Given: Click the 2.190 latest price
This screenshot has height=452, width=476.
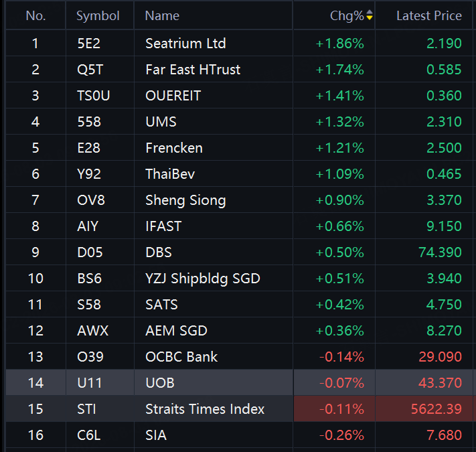Looking at the screenshot, I should [x=444, y=44].
